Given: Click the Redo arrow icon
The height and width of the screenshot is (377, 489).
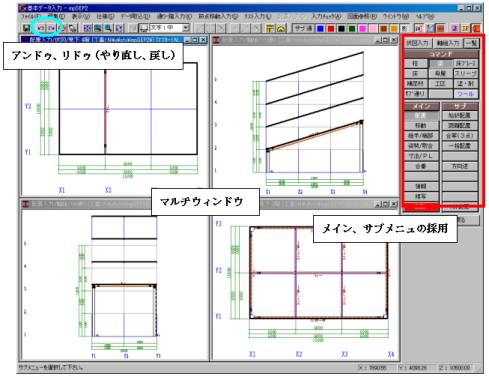Looking at the screenshot, I should 52,28.
